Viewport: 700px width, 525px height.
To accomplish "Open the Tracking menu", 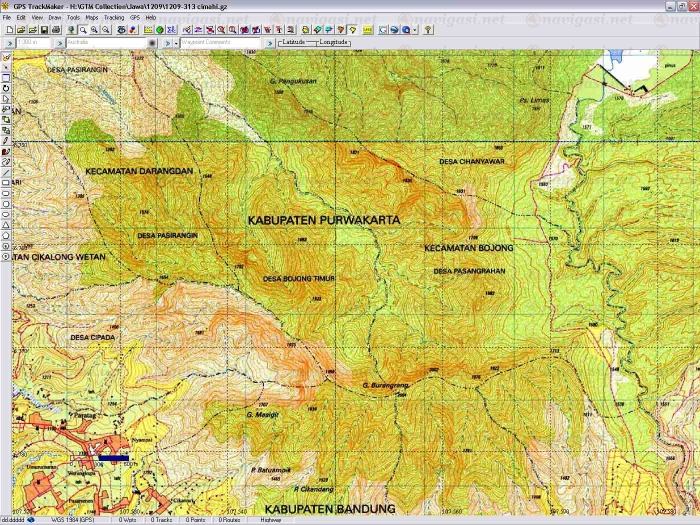I will click(114, 17).
